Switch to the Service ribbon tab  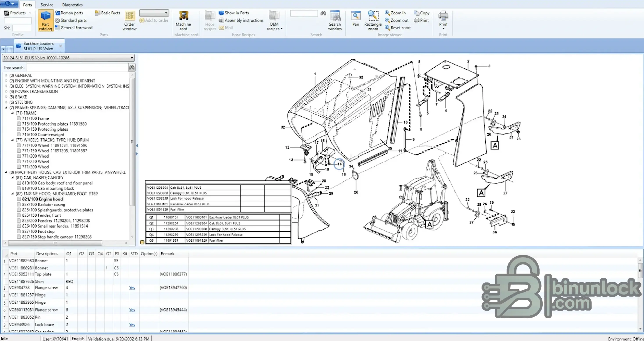pos(47,5)
